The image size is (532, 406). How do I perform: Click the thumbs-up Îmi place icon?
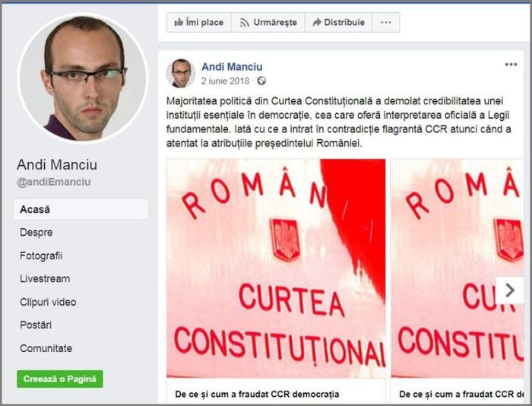179,22
